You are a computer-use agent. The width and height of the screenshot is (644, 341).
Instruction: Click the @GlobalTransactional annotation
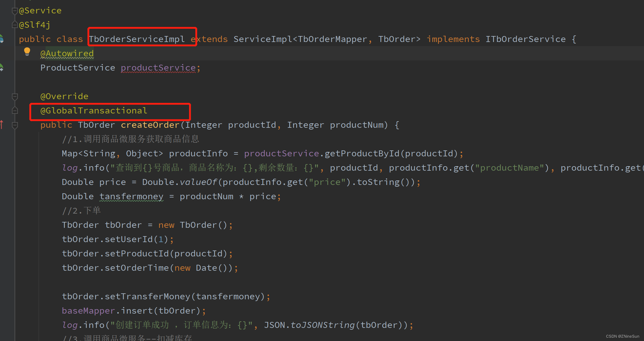point(94,111)
